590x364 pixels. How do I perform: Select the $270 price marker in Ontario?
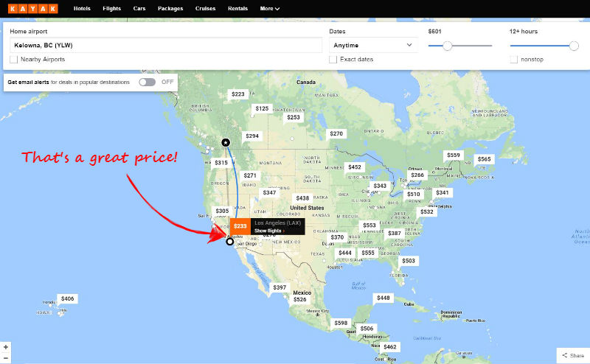336,133
